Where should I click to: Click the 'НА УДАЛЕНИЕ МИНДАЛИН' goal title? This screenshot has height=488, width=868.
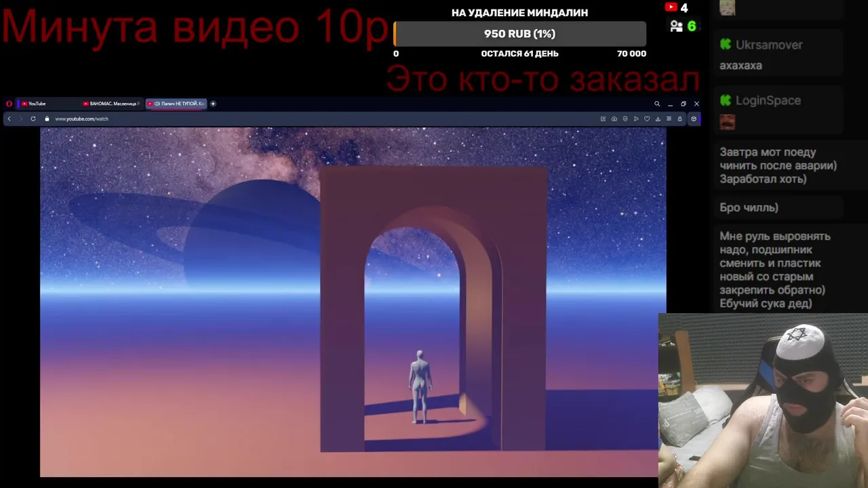(x=519, y=12)
